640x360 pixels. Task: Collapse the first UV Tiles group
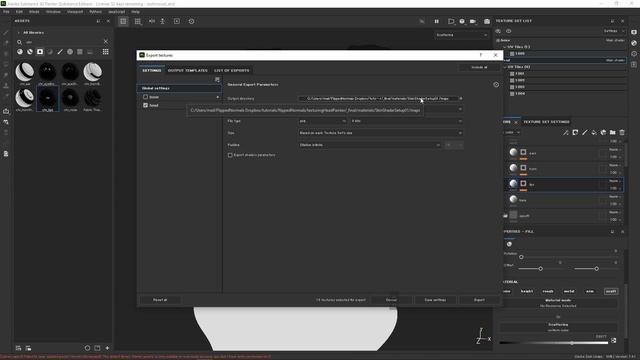505,47
